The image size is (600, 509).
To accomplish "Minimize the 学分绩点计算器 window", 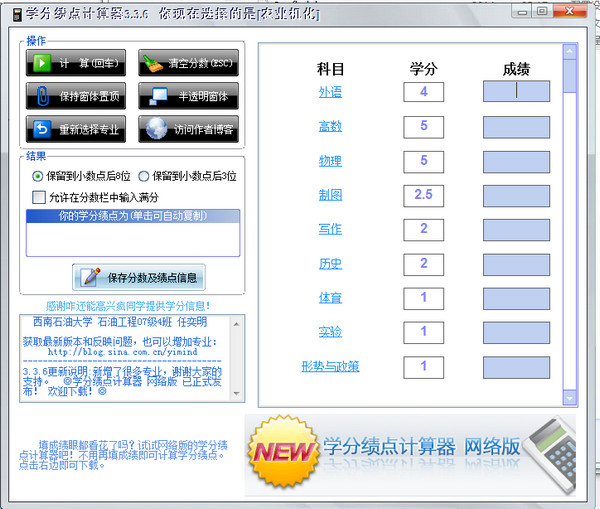I will pos(522,11).
